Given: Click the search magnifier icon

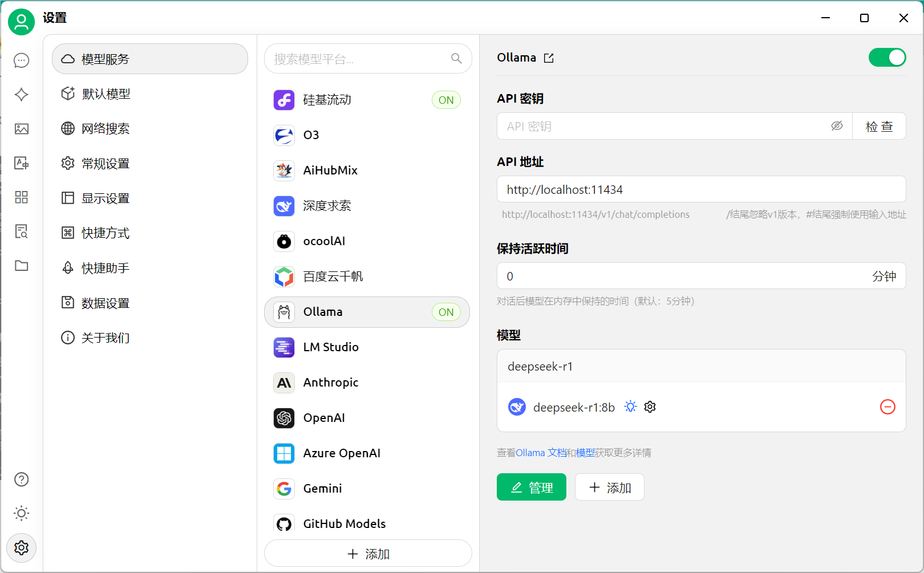Looking at the screenshot, I should (456, 59).
